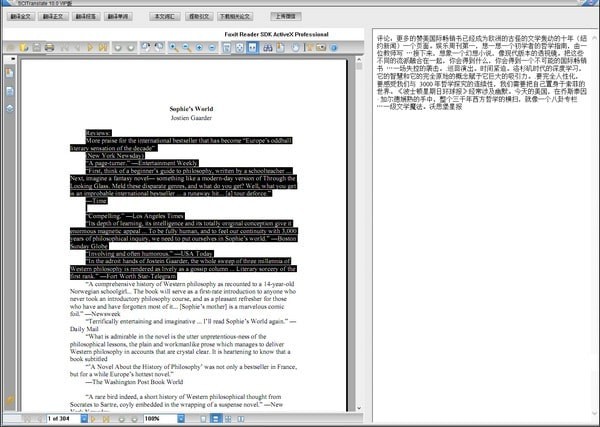Select the hand pan tool icon
This screenshot has width=600, height=427.
(295, 47)
